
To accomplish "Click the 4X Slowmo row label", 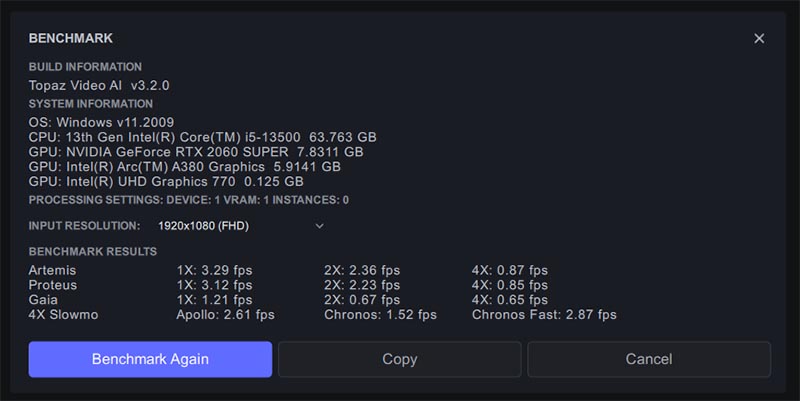I will coord(63,315).
